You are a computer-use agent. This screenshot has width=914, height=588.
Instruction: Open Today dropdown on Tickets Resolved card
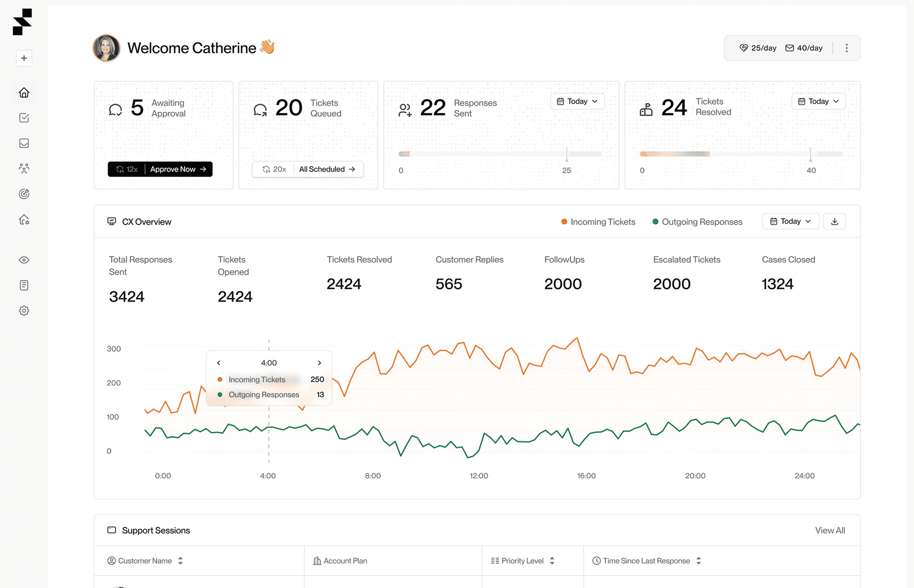click(x=818, y=101)
